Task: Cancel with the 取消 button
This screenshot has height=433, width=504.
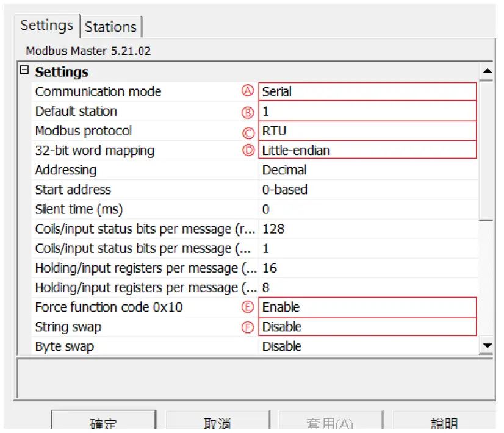Action: pos(218,420)
